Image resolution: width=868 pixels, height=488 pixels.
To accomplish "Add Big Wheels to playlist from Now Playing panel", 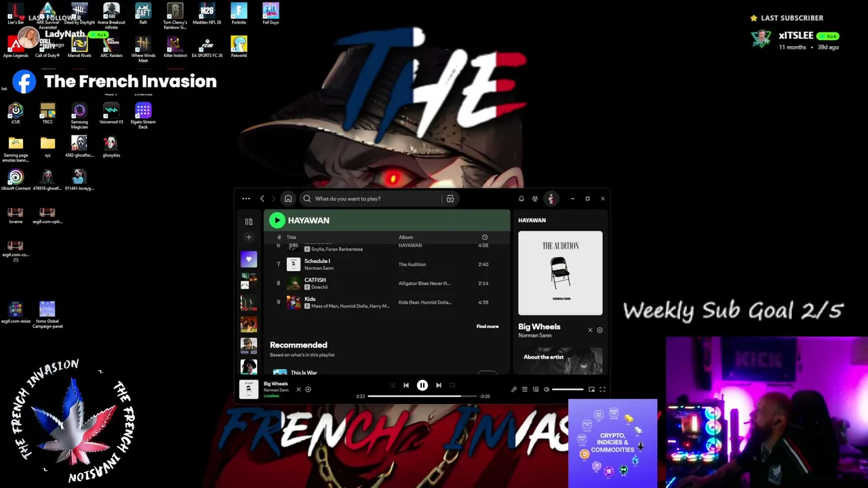I will pos(599,330).
